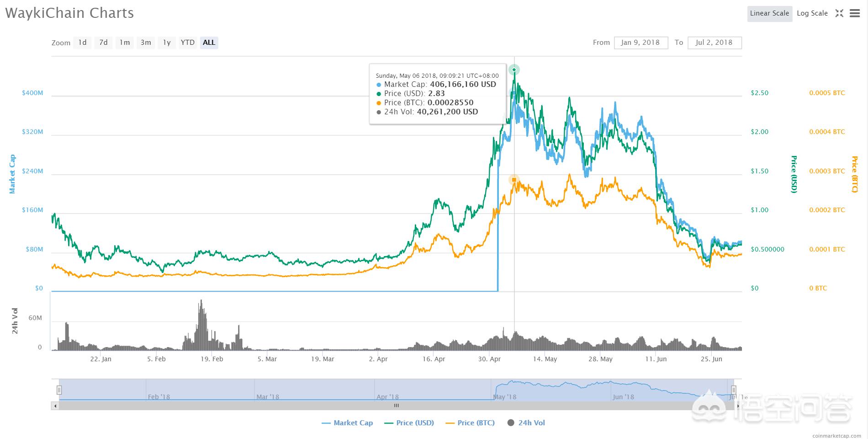This screenshot has height=439, width=868.
Task: Hide the Market Cap series
Action: pos(347,423)
